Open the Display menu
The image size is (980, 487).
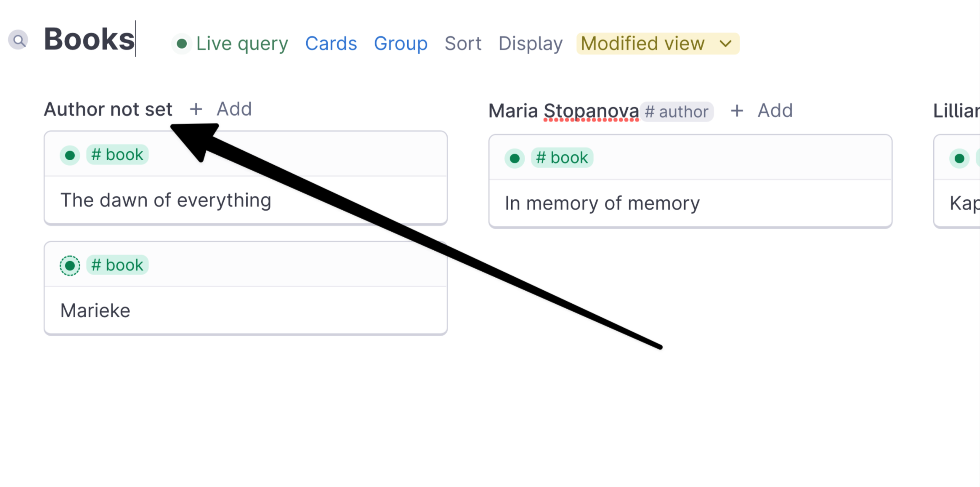click(531, 44)
